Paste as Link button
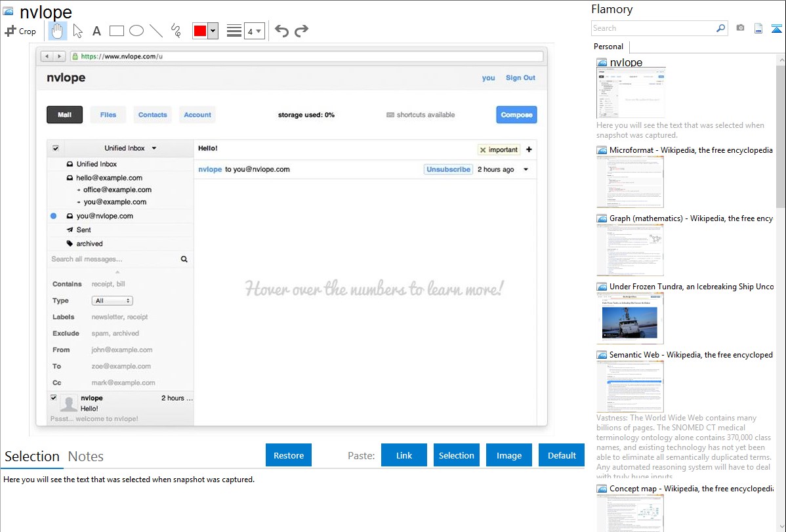Screen dimensions: 786x532 (404, 455)
